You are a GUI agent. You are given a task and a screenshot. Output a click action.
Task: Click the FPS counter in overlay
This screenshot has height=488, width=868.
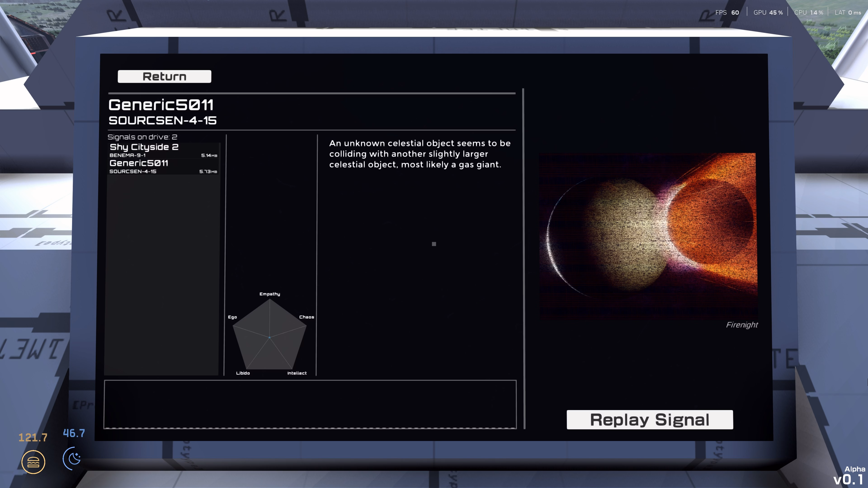click(x=727, y=12)
